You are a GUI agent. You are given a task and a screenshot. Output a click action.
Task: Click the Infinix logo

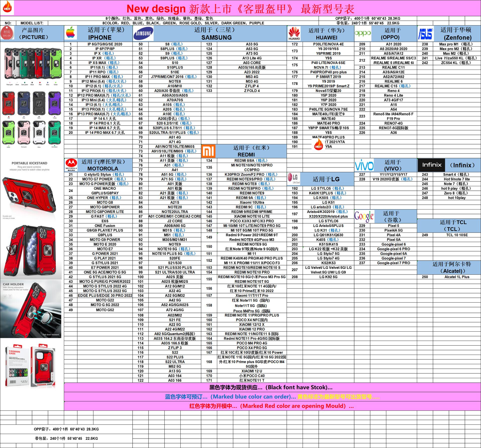[431, 165]
